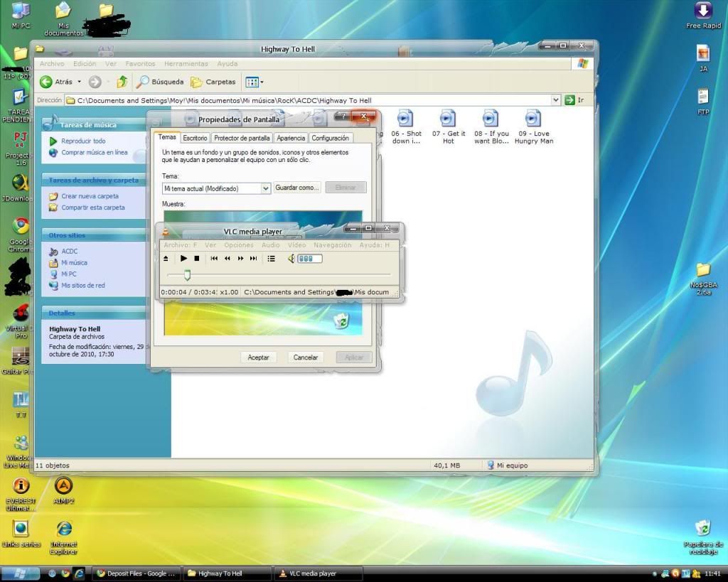Image resolution: width=728 pixels, height=582 pixels.
Task: Open Explorer Favoritos menu
Action: (x=140, y=63)
